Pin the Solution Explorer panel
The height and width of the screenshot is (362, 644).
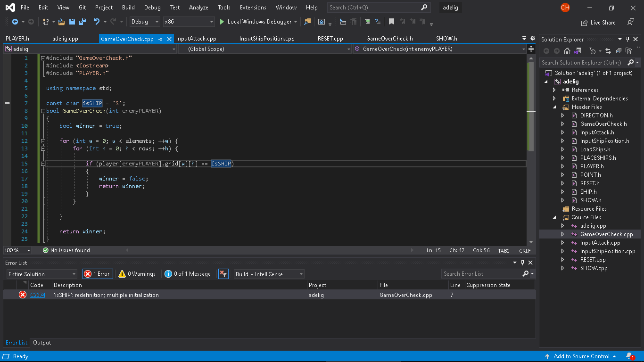627,39
